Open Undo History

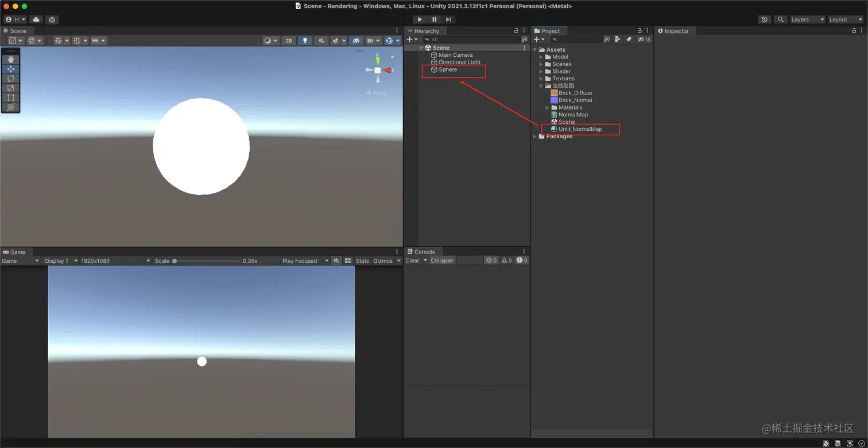764,20
